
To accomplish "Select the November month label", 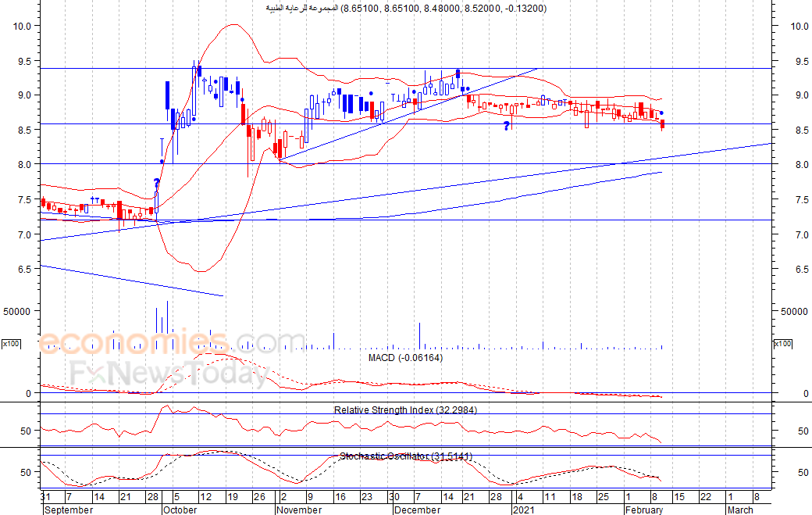I will point(299,510).
